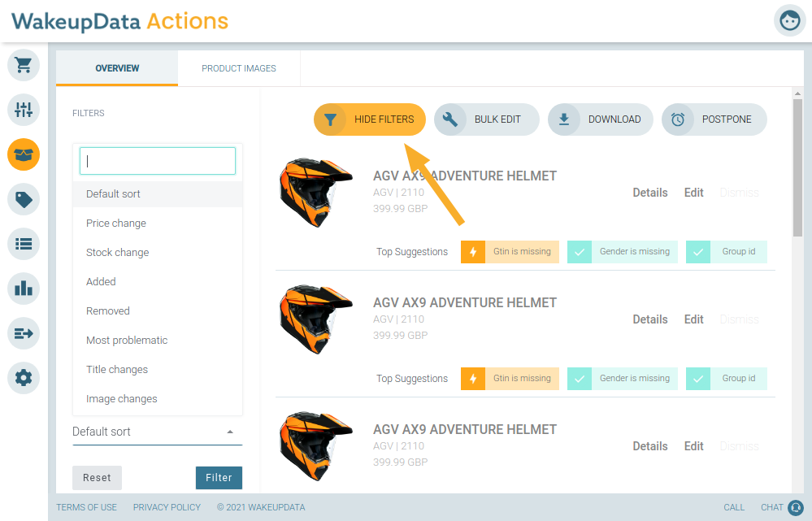Open the sliders settings sidebar icon

[x=24, y=110]
